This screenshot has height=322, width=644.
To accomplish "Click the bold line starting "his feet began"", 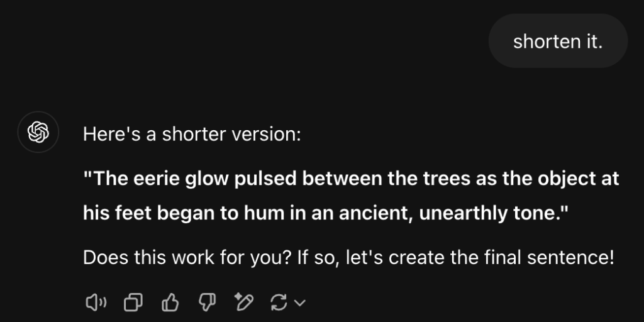I will [326, 213].
